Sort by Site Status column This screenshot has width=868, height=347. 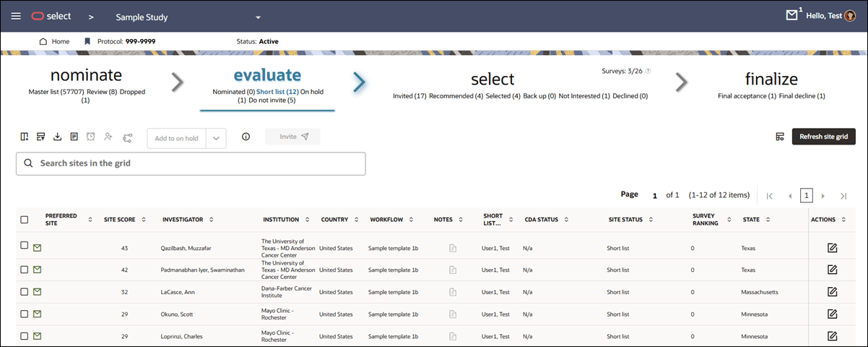(649, 220)
